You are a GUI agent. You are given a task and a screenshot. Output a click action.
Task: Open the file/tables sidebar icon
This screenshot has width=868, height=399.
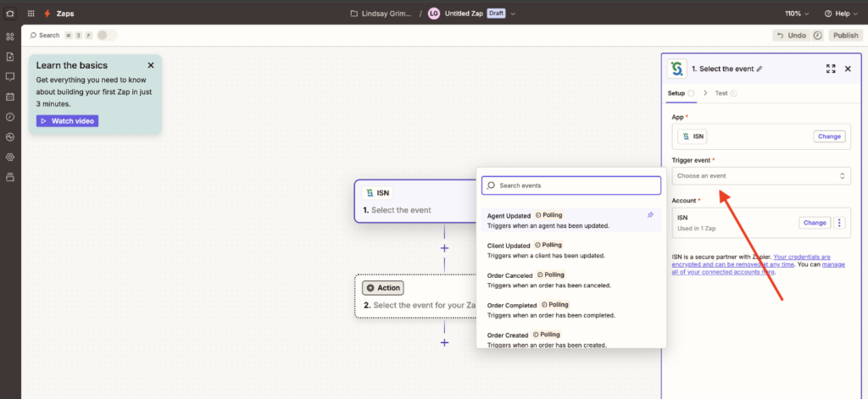coord(10,57)
